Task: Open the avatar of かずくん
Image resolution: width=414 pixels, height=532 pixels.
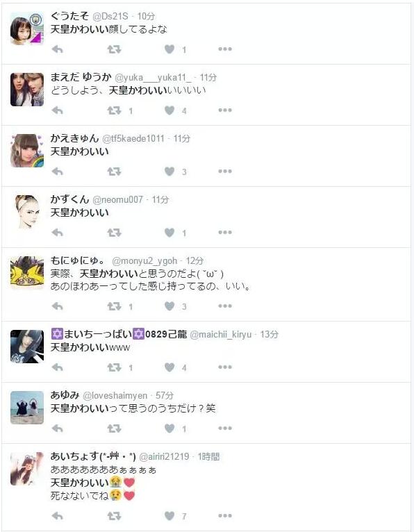Action: 27,212
